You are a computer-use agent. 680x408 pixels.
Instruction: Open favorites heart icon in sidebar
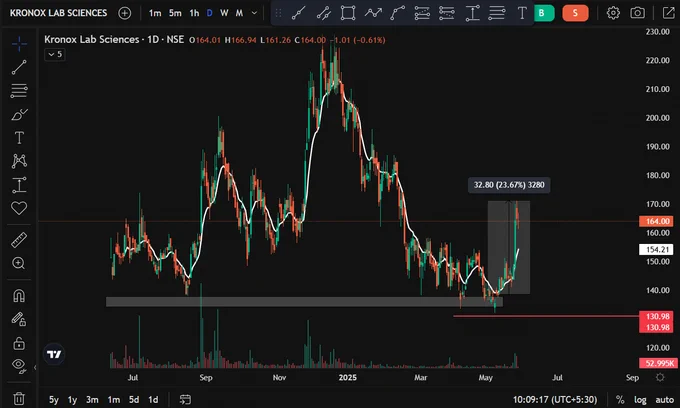coord(19,208)
